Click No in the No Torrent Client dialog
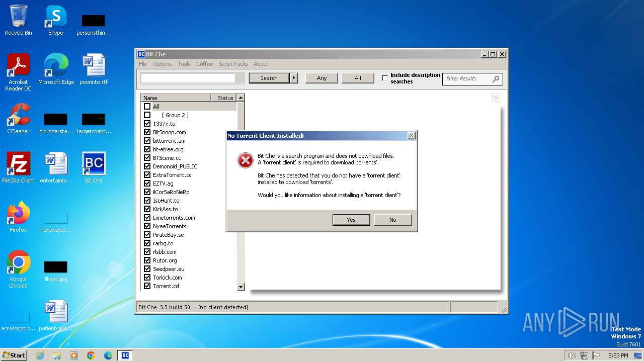644x362 pixels. 392,220
